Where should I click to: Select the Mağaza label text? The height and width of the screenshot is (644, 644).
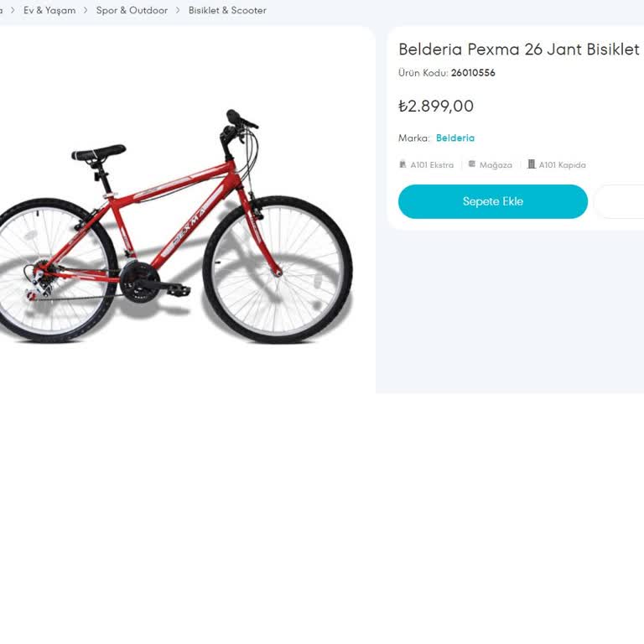496,165
